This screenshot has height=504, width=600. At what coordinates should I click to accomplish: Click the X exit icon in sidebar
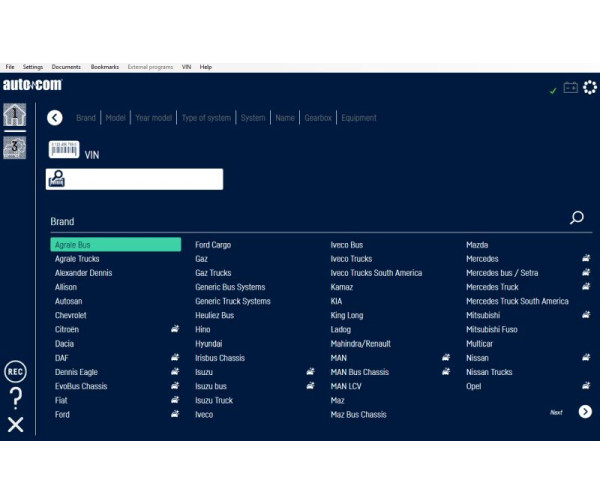click(x=15, y=425)
